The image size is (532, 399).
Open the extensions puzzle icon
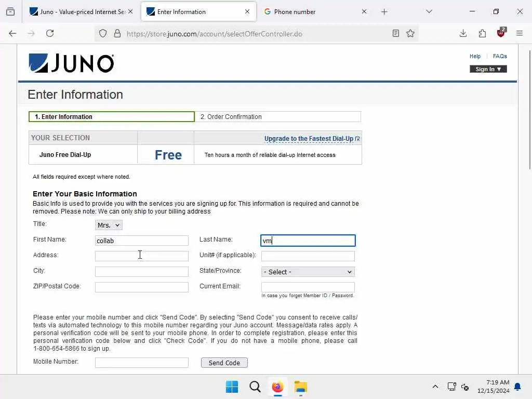click(x=482, y=33)
